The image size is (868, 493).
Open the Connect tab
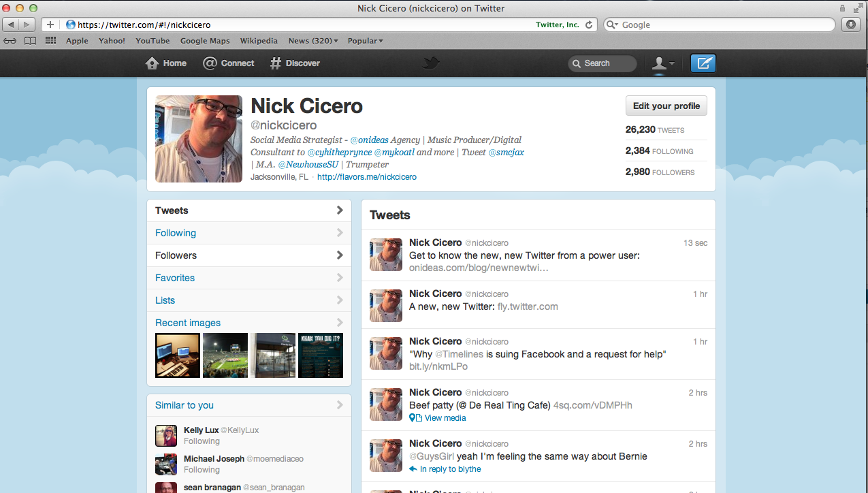click(229, 63)
